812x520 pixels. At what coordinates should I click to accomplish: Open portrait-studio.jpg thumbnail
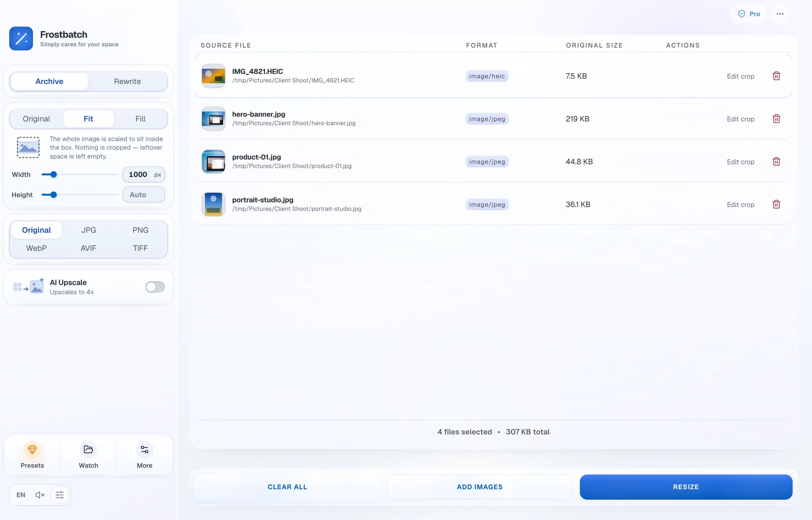[214, 204]
